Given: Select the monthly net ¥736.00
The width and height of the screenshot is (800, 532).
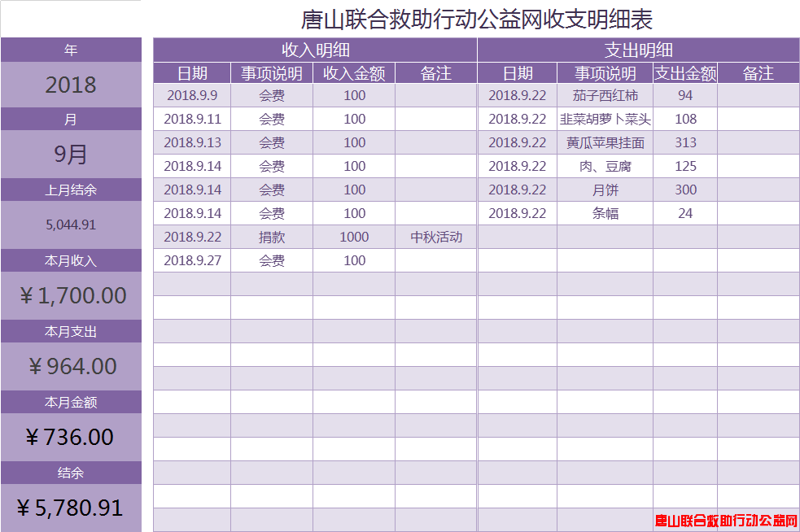Looking at the screenshot, I should [x=70, y=437].
